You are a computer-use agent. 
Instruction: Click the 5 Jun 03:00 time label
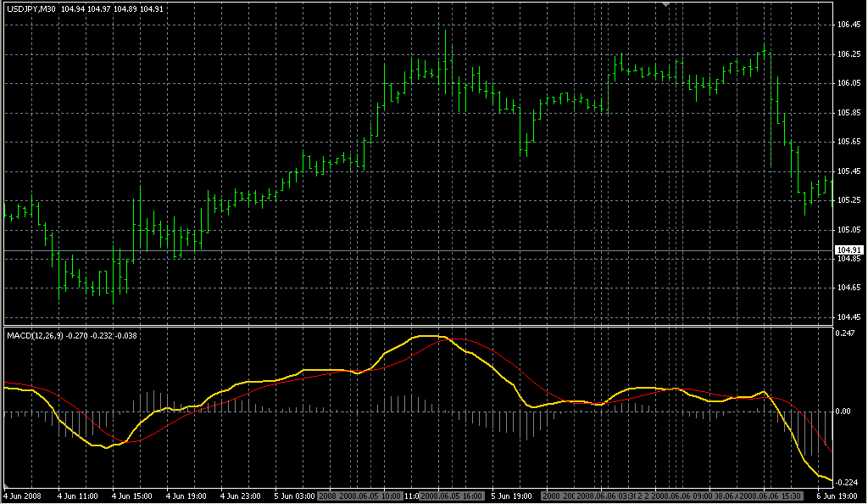click(293, 496)
